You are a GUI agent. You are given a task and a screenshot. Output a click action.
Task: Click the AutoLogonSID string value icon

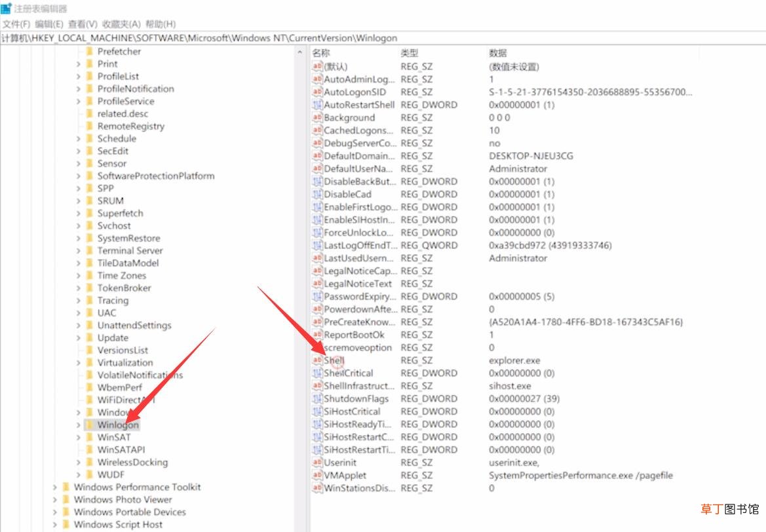click(x=317, y=92)
